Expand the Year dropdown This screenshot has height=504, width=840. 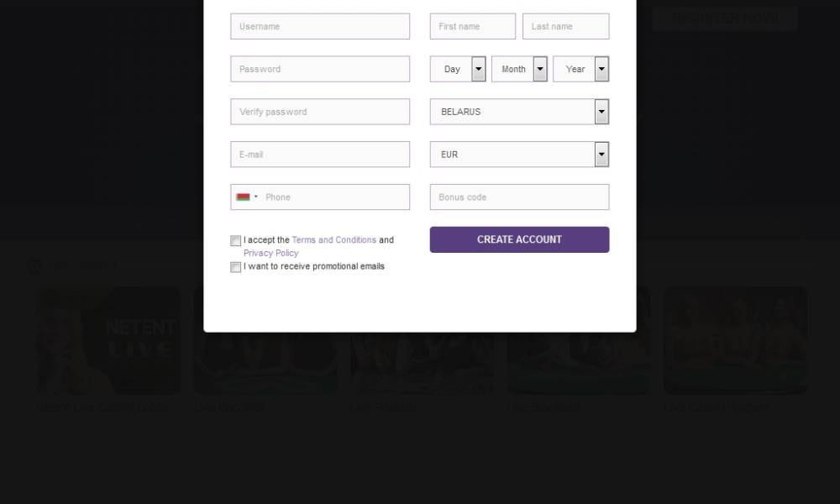click(580, 69)
